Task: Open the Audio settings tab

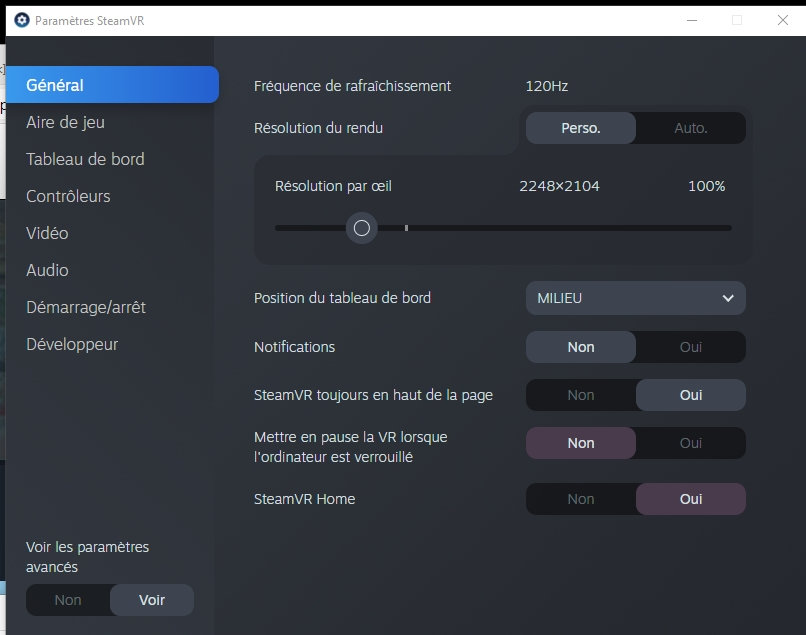Action: [47, 270]
